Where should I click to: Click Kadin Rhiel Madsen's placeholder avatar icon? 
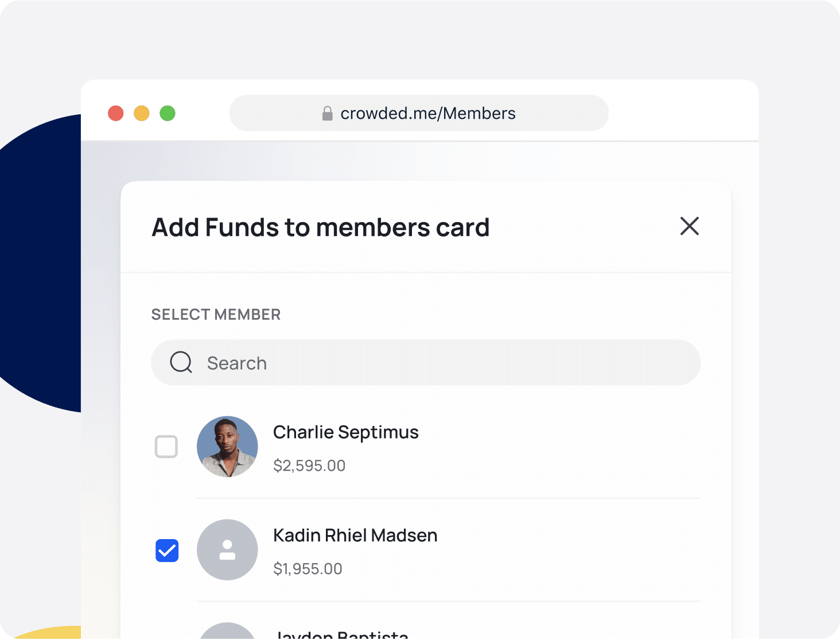click(x=227, y=550)
